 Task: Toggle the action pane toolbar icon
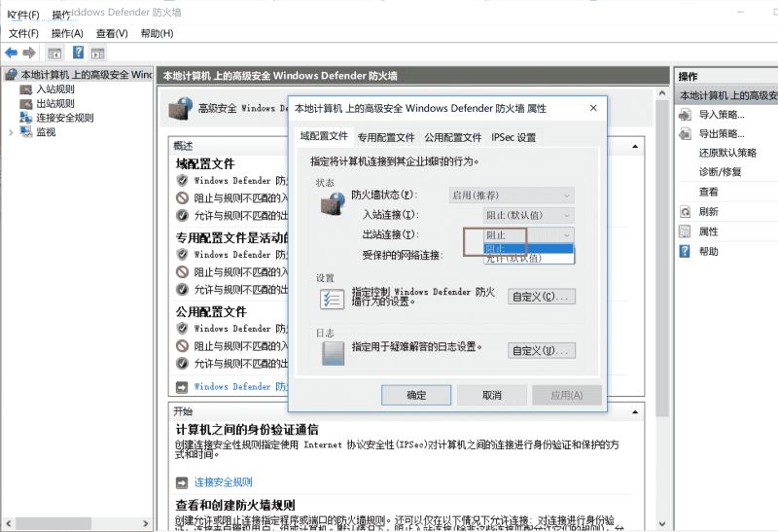pos(98,53)
